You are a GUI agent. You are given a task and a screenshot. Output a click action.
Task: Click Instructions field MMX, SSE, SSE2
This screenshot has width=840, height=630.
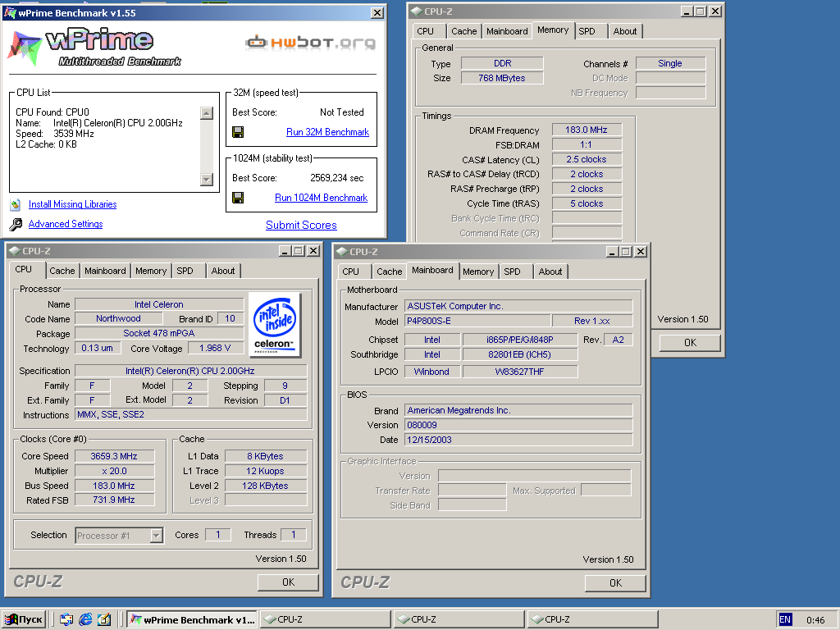[x=190, y=414]
